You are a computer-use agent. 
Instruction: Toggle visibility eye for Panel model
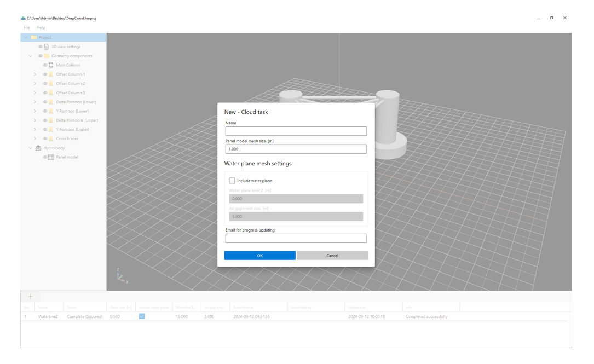45,157
